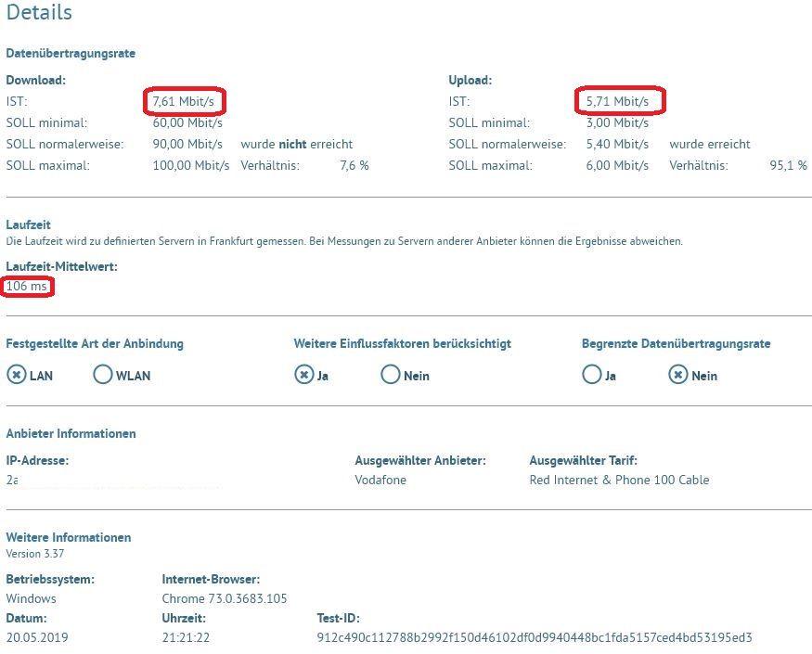Click the date value 20.05.2019

[36, 636]
